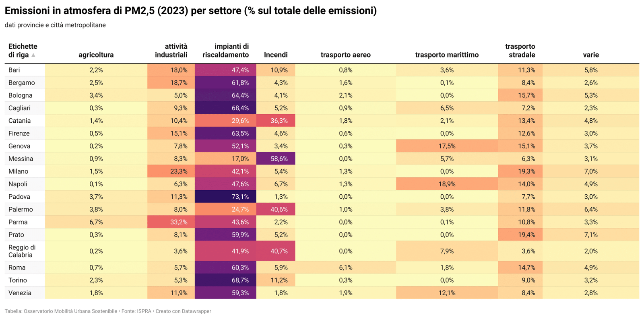Click the Roma air transport cell 6,1%
644x319 pixels.
point(345,268)
